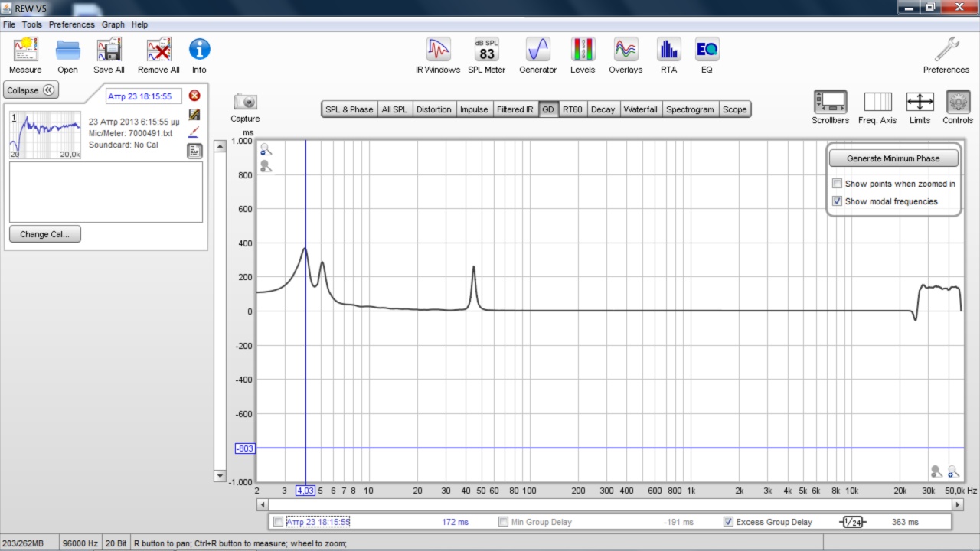Enable Show points when zoomed in
This screenshot has width=980, height=551.
[838, 184]
